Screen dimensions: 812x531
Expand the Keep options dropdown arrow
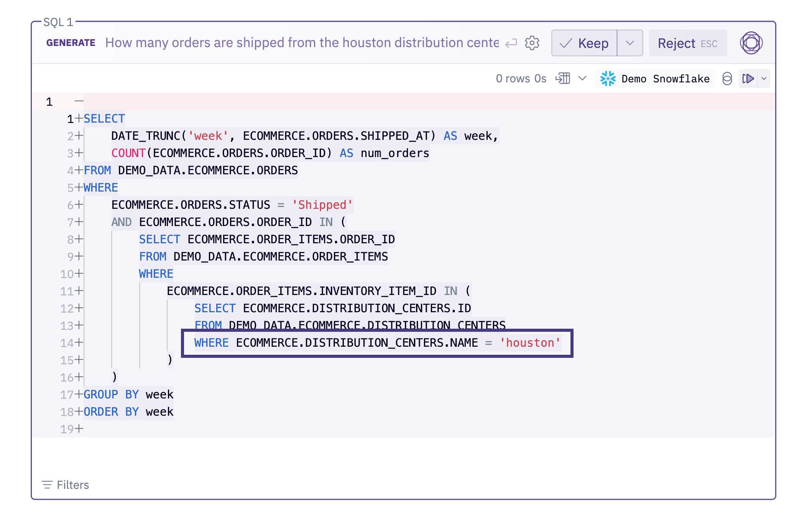coord(630,43)
